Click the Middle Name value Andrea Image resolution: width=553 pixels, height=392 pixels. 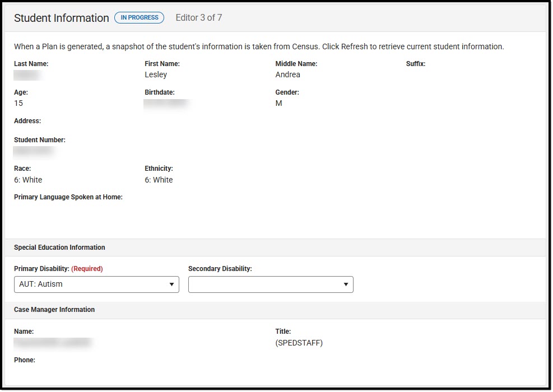pos(287,74)
